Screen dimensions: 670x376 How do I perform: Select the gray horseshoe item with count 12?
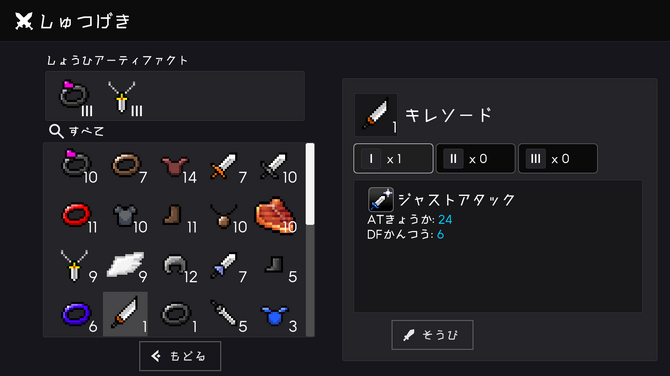[x=175, y=264]
